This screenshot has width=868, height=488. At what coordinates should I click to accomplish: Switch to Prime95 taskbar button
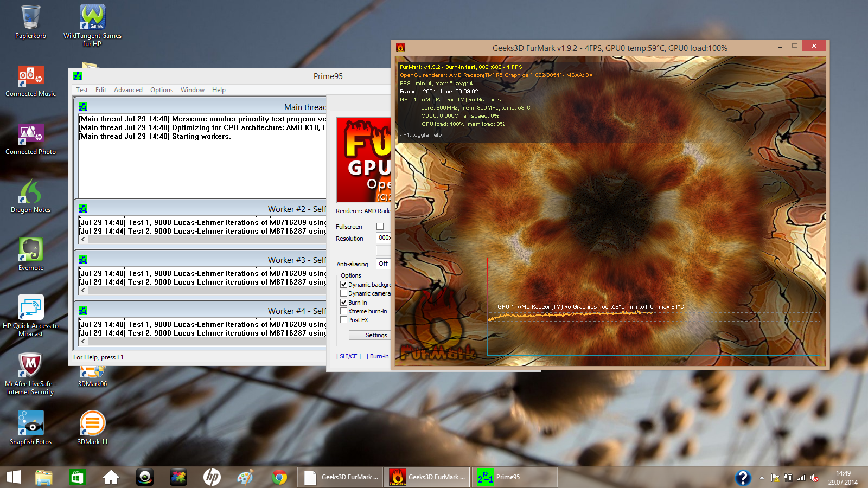[x=514, y=477]
